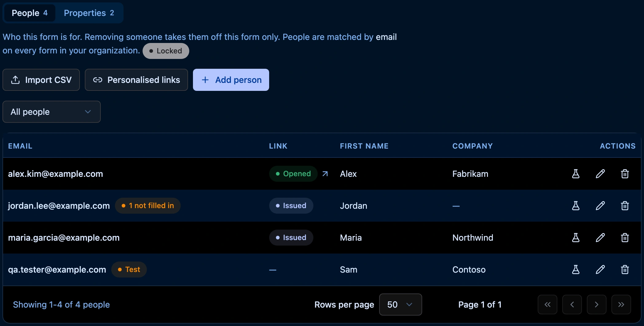The height and width of the screenshot is (326, 644).
Task: Click the COMPANY column header
Action: [x=473, y=146]
